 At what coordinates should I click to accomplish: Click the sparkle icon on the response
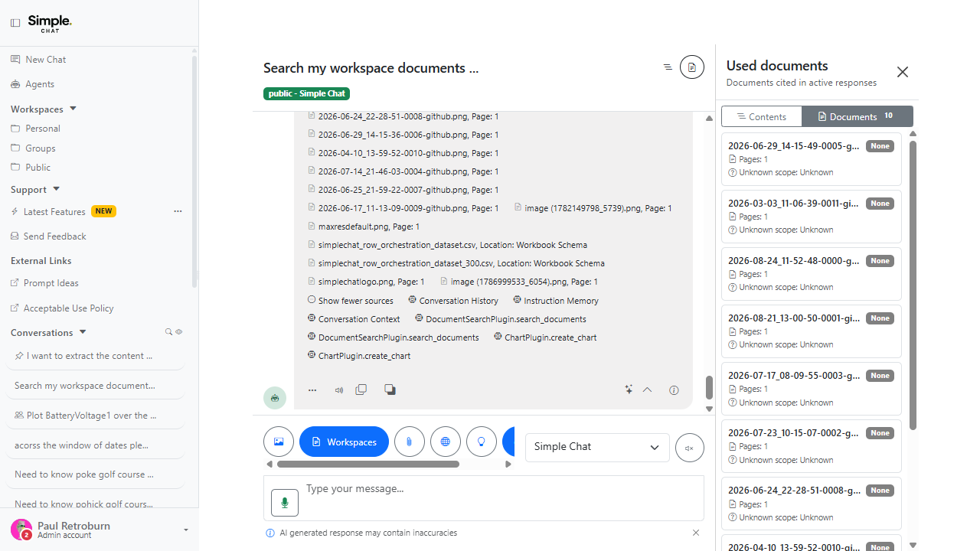tap(629, 390)
